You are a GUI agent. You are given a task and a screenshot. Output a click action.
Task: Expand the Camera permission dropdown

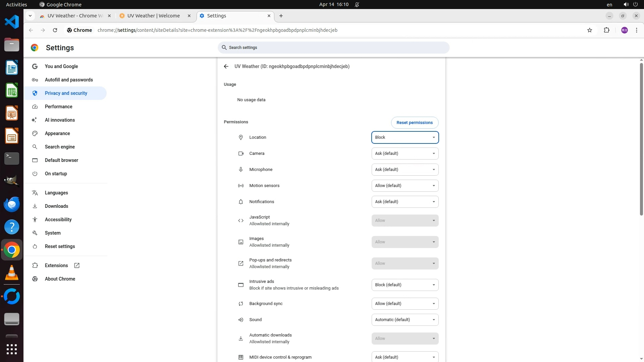pos(405,154)
